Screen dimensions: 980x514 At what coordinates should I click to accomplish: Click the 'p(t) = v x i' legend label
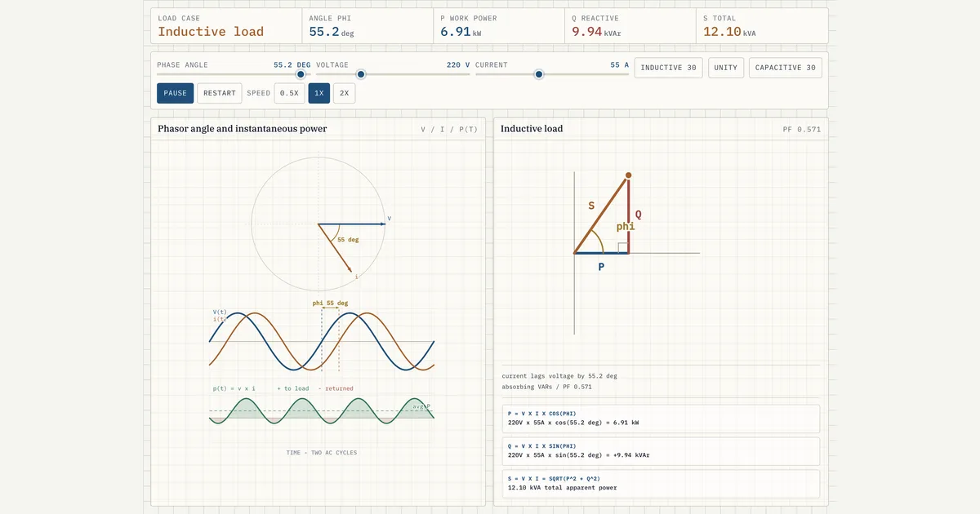234,388
